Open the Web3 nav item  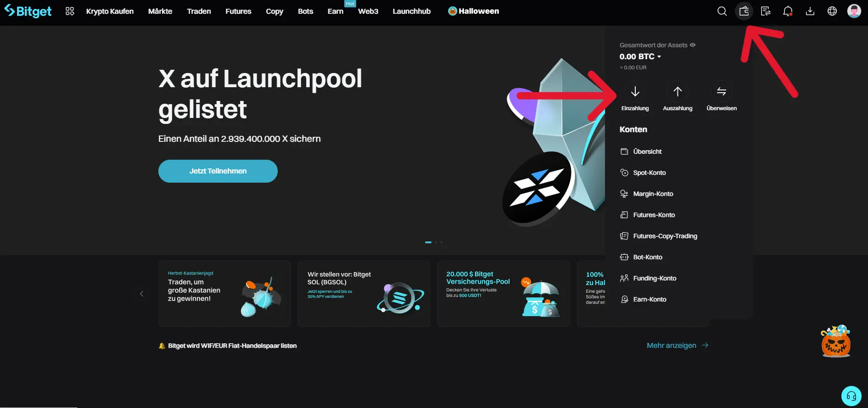(368, 11)
